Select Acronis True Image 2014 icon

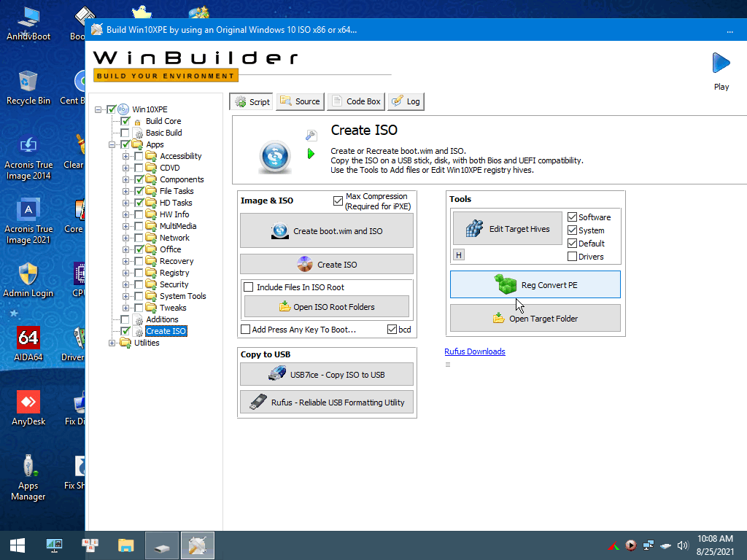28,157
